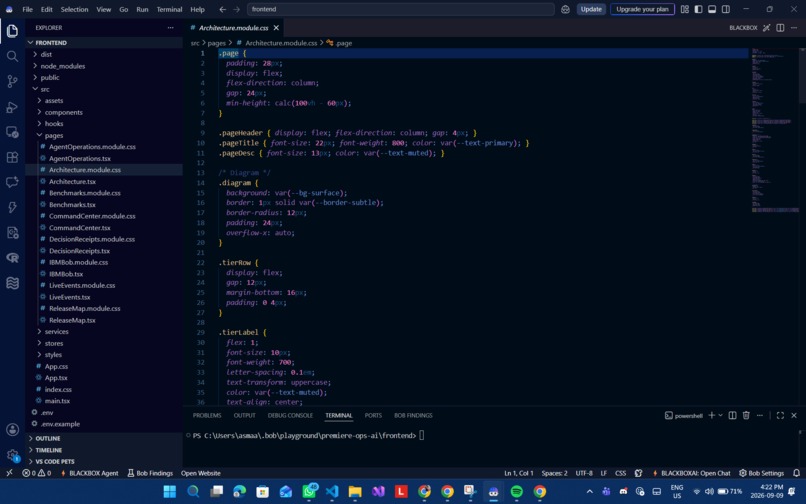Open Architecture.tsx in the explorer
This screenshot has width=806, height=504.
click(72, 182)
